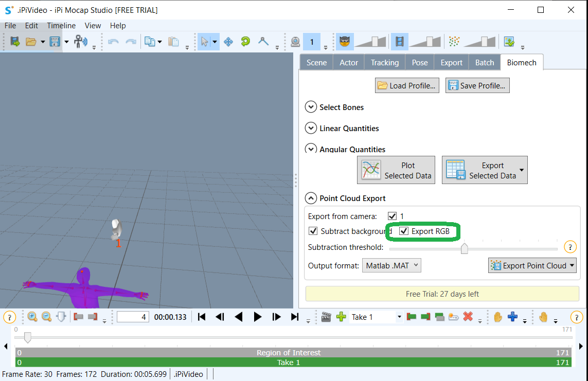Open the Output format Matlab .MAT dropdown
Viewport: 588px width, 381px height.
point(391,266)
